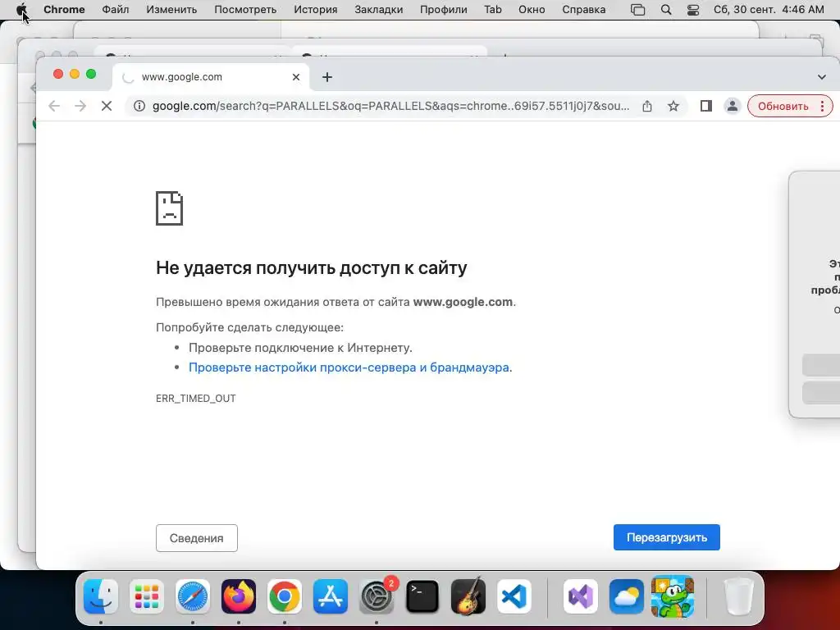The width and height of the screenshot is (840, 630).
Task: Open the Файл menu
Action: pyautogui.click(x=115, y=10)
